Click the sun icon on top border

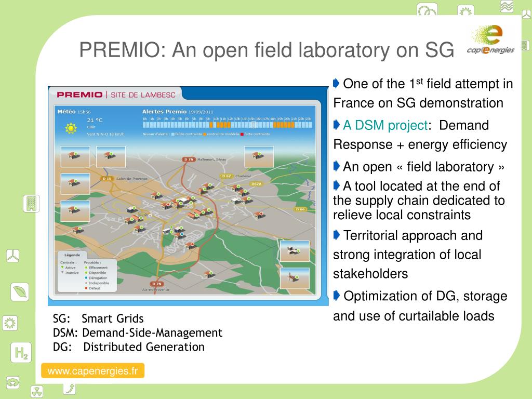[x=465, y=10]
